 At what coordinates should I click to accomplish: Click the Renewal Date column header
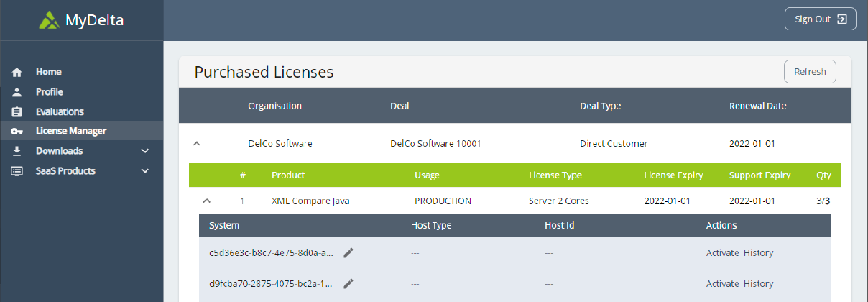click(x=757, y=106)
